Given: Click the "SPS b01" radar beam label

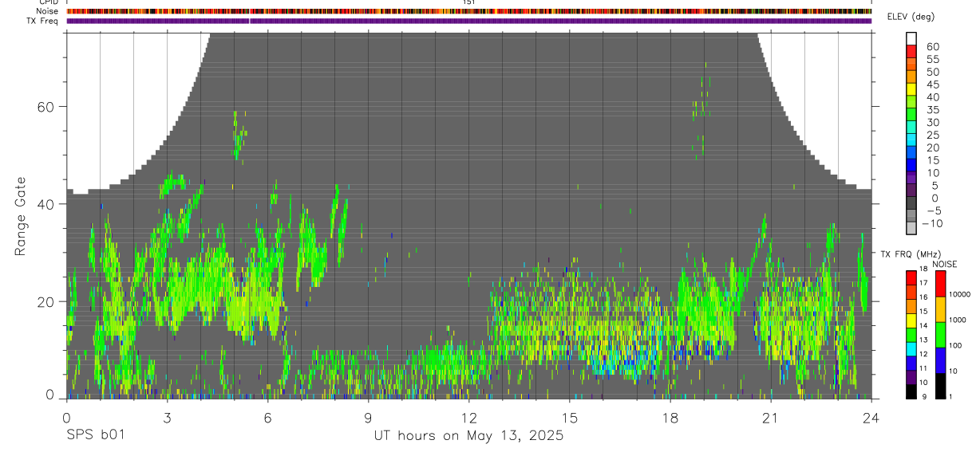Looking at the screenshot, I should pyautogui.click(x=94, y=436).
